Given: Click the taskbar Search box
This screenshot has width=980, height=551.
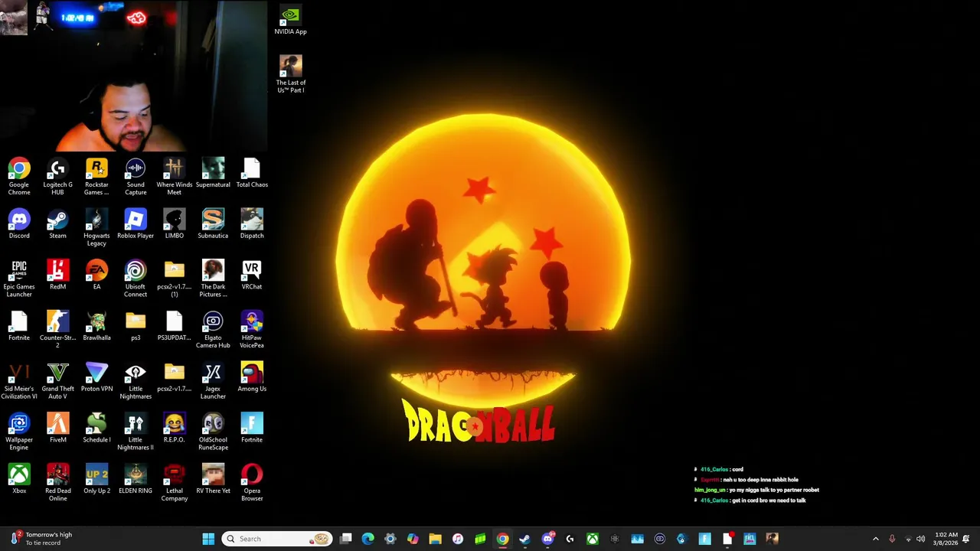Looking at the screenshot, I should (x=277, y=539).
